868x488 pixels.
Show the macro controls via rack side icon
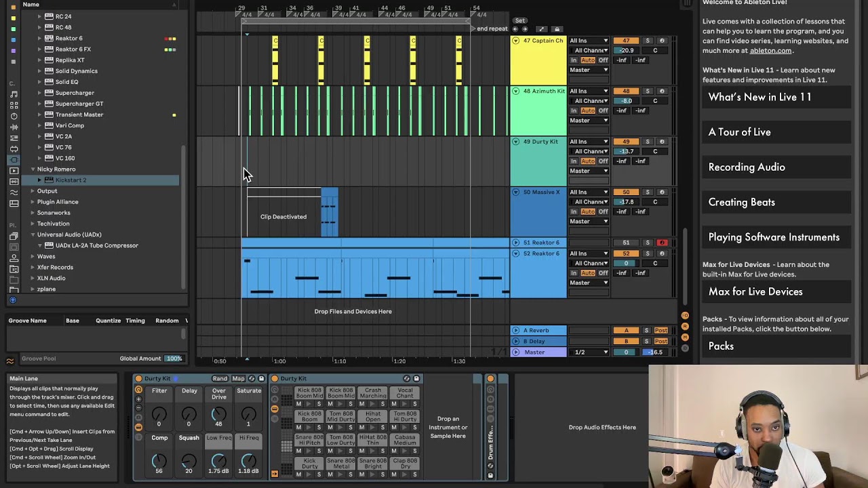[138, 390]
